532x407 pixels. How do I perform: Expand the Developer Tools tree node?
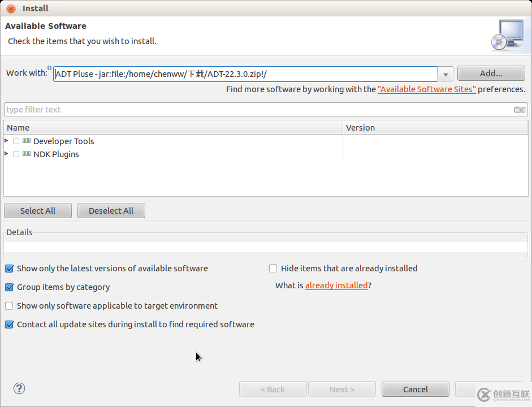6,140
